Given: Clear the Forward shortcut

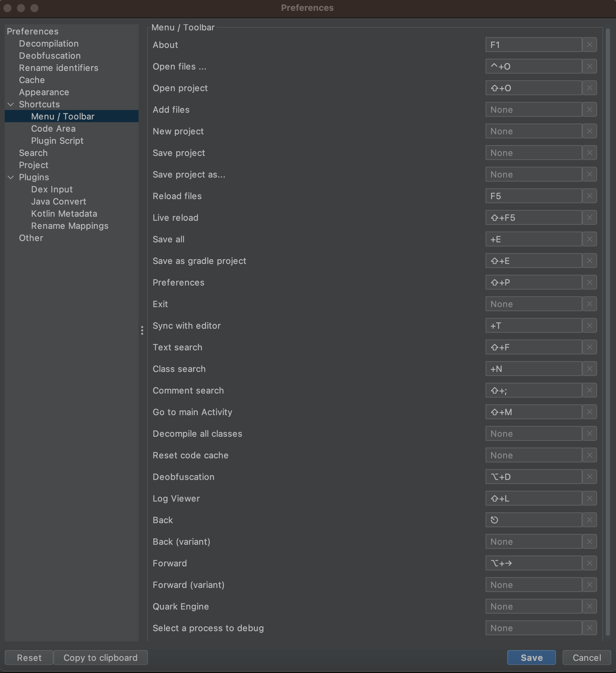Looking at the screenshot, I should coord(589,563).
